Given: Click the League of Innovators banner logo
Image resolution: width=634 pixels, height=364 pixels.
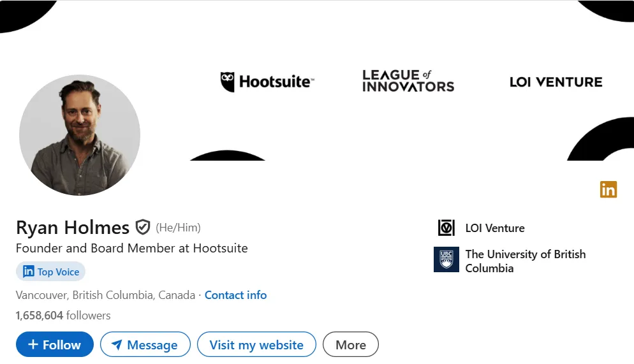Looking at the screenshot, I should click(408, 81).
